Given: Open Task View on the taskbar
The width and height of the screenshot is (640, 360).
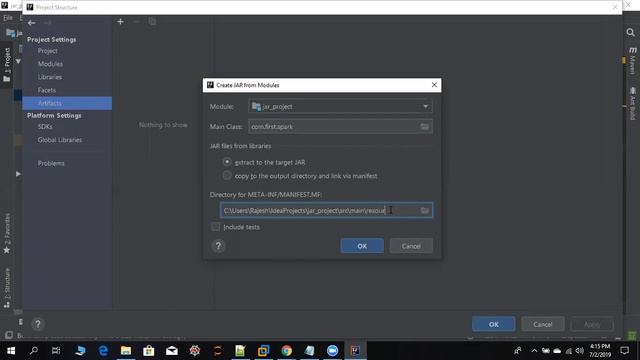Looking at the screenshot, I should 56,351.
